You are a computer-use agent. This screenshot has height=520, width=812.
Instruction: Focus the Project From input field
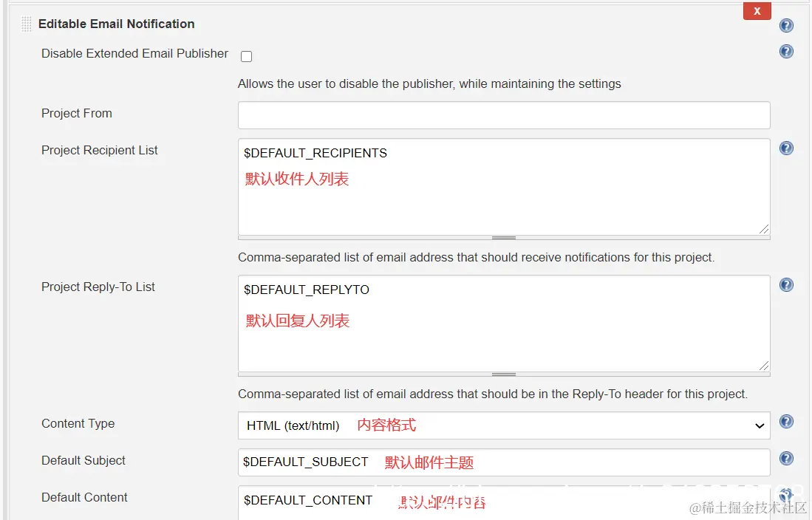pyautogui.click(x=504, y=115)
